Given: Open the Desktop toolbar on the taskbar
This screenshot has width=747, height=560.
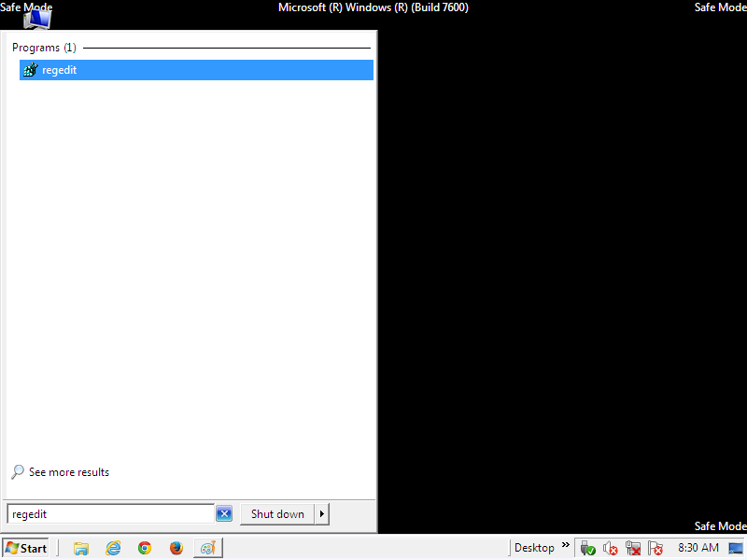Looking at the screenshot, I should point(534,548).
